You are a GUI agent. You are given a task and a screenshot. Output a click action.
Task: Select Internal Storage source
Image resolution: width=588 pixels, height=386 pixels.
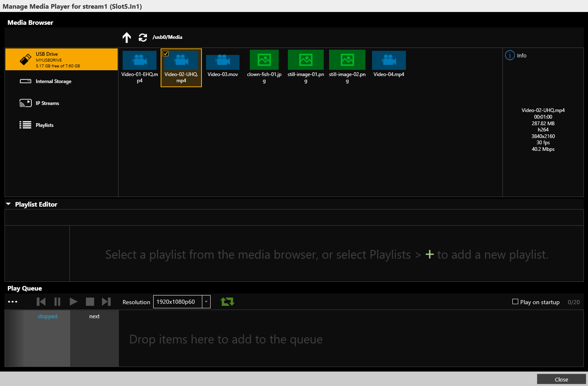53,81
